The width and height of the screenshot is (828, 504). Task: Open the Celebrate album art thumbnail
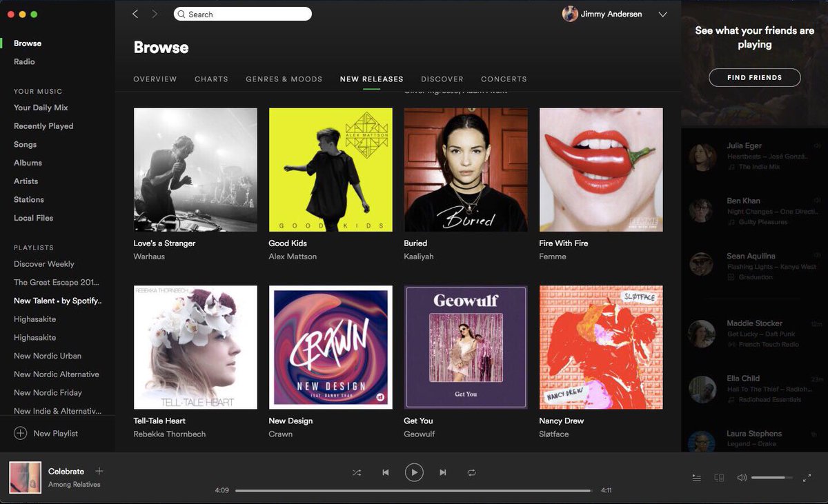25,478
